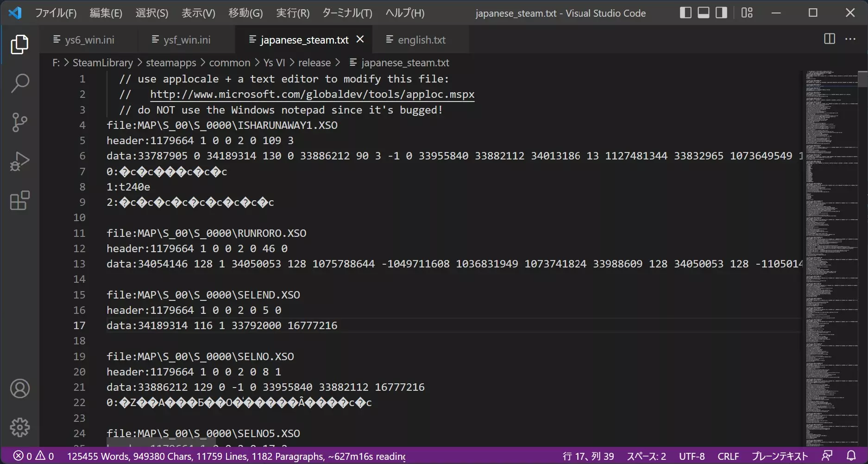Expand the steamapps breadcrumb
This screenshot has width=868, height=464.
pyautogui.click(x=171, y=63)
